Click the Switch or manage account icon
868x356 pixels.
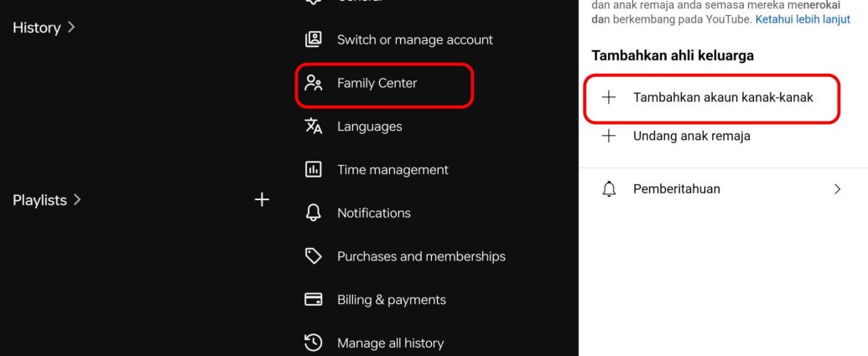click(314, 39)
